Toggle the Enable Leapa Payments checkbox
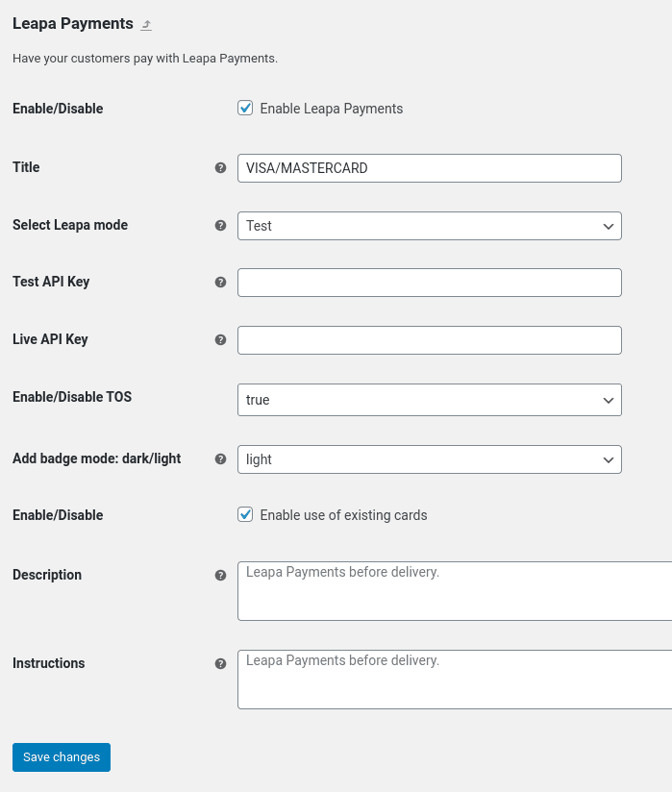This screenshot has height=792, width=672. (x=245, y=108)
